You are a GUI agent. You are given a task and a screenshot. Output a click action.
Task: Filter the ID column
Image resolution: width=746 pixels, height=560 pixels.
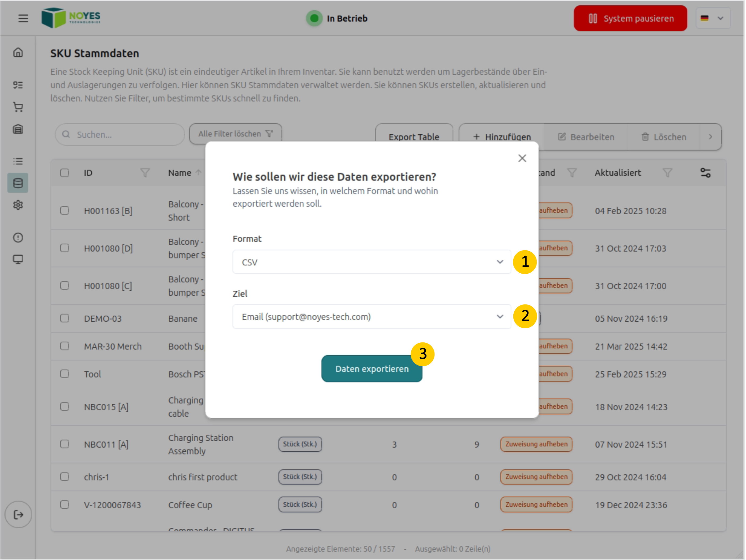point(145,173)
